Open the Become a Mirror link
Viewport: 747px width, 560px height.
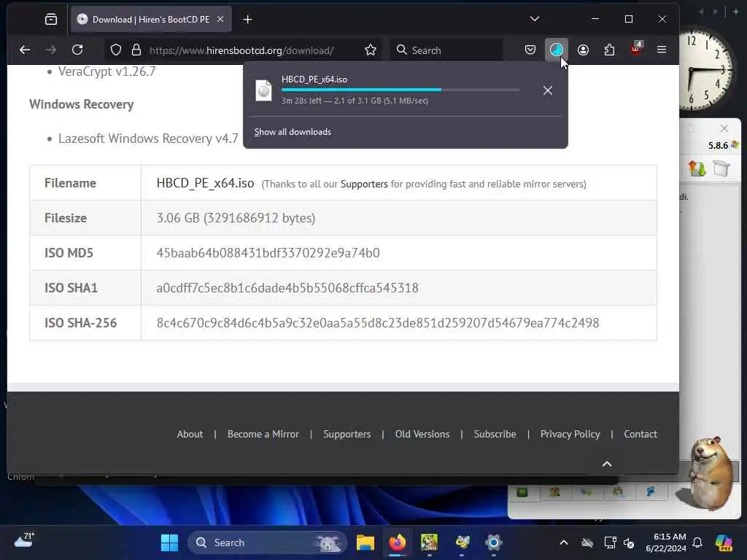pyautogui.click(x=263, y=434)
